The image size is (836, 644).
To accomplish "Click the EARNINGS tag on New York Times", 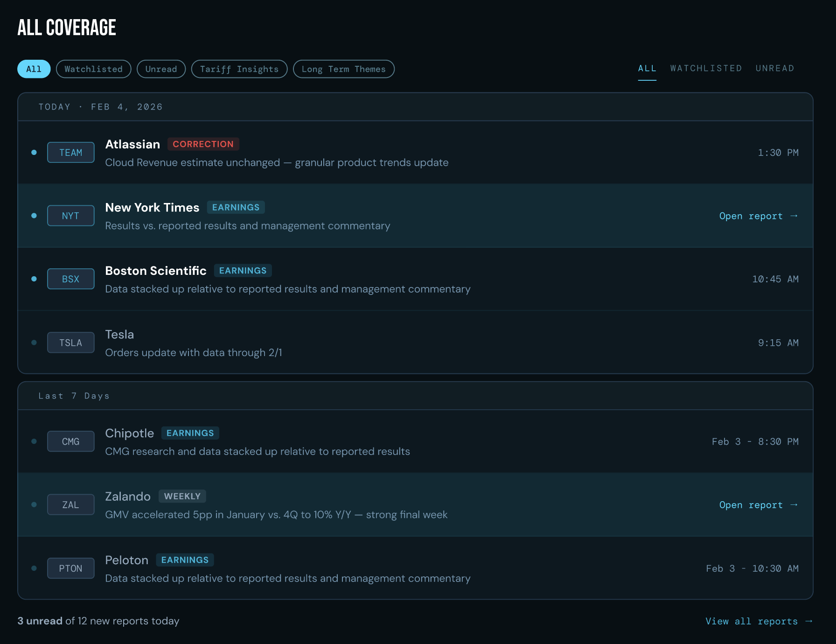I will tap(236, 207).
